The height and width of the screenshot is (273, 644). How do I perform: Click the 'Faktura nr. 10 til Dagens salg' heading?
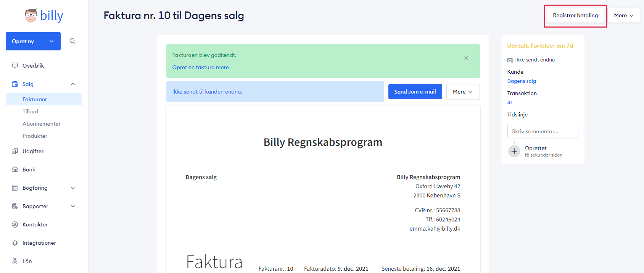click(174, 15)
